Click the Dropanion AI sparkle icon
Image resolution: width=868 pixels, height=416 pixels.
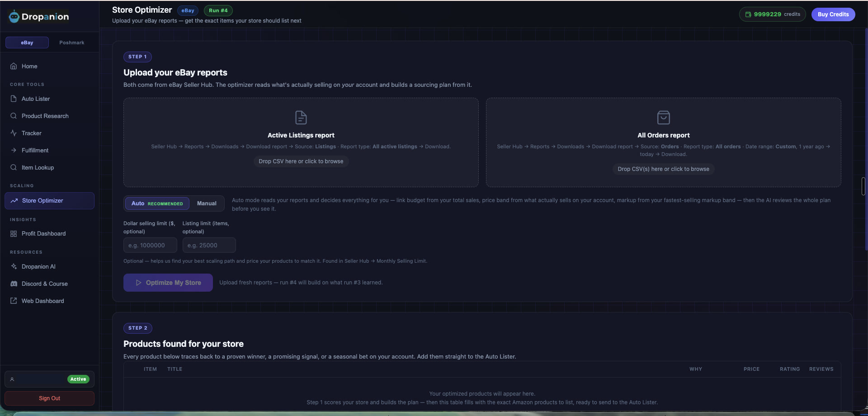pyautogui.click(x=14, y=266)
